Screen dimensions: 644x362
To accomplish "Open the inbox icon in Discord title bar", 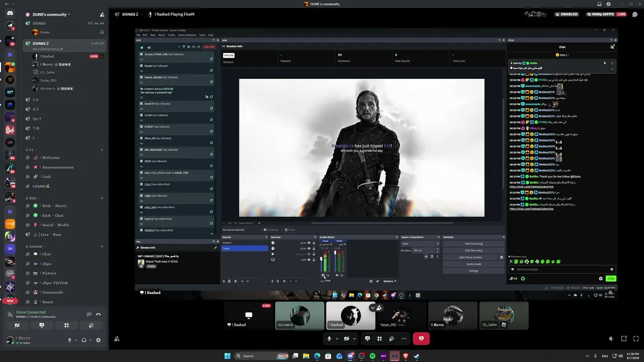I will (600, 4).
